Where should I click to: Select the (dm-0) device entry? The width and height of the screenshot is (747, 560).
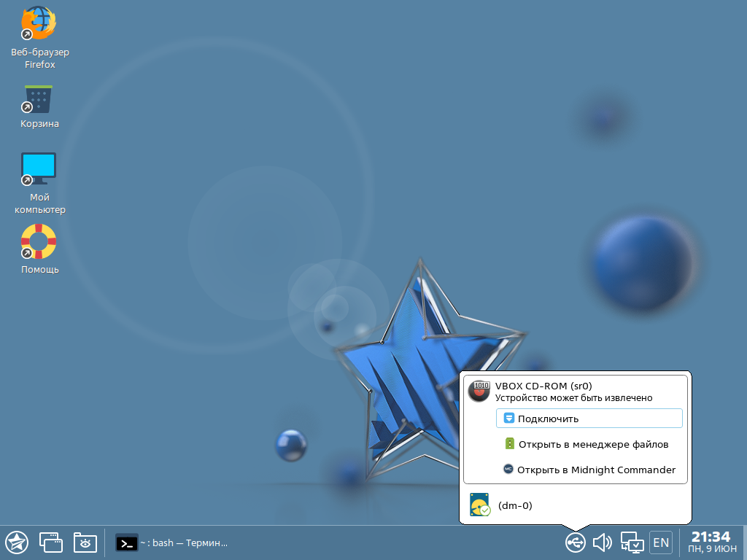point(576,505)
